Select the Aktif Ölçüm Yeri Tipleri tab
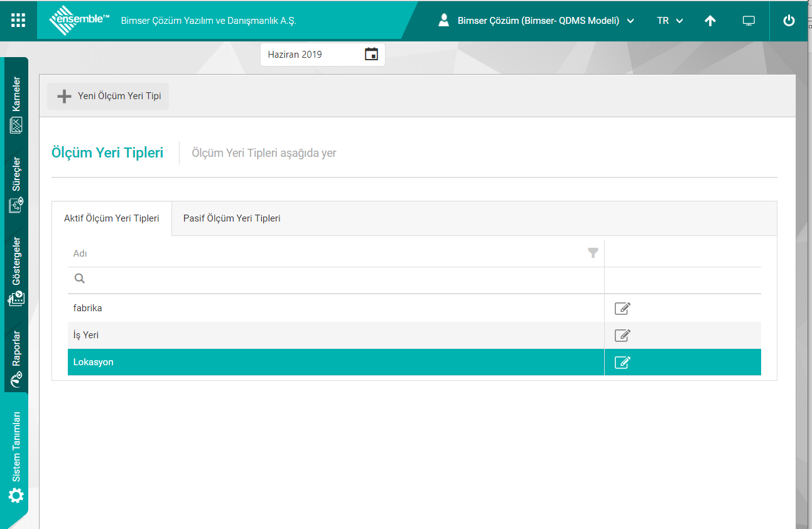The image size is (812, 529). 111,218
